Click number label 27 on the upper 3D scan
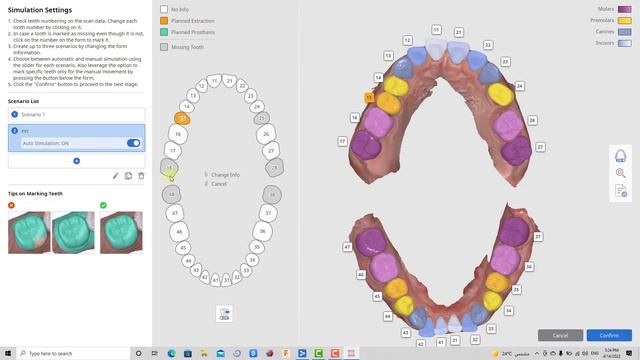 coord(540,147)
